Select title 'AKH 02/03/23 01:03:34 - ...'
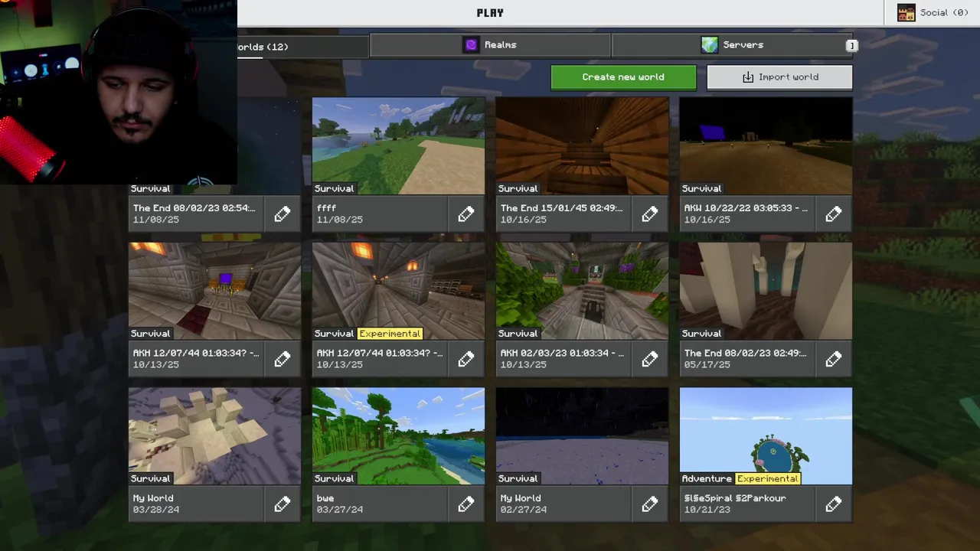This screenshot has width=980, height=551. click(x=562, y=353)
